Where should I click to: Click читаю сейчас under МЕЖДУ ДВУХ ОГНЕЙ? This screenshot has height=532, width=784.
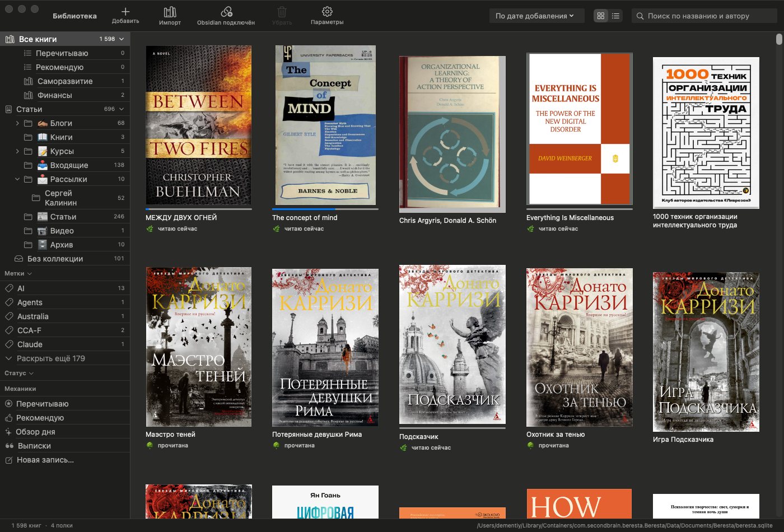(178, 229)
